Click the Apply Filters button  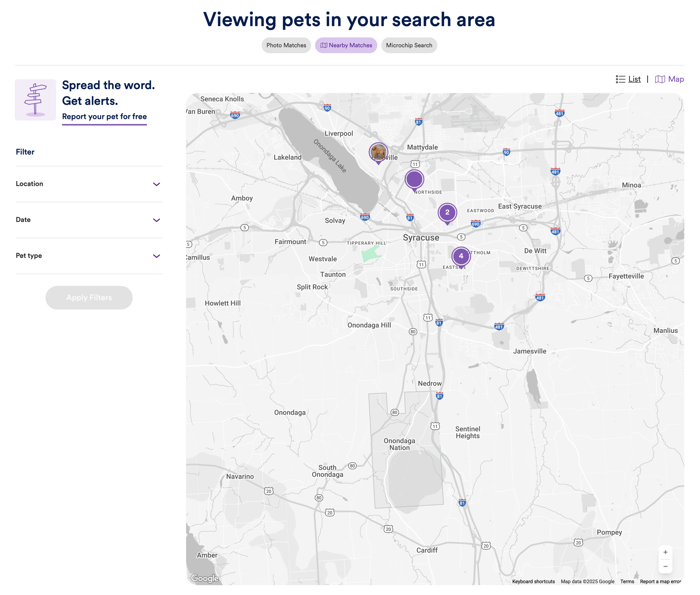tap(89, 298)
